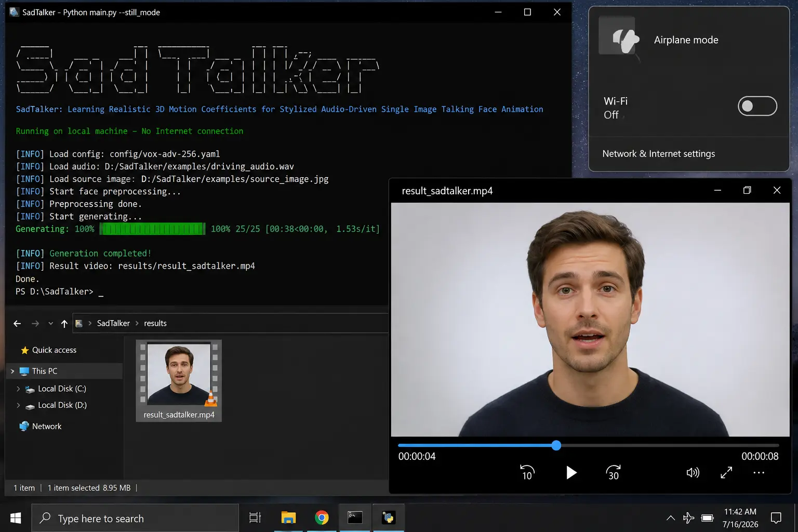Click the Generation completed! terminal line

[84, 254]
